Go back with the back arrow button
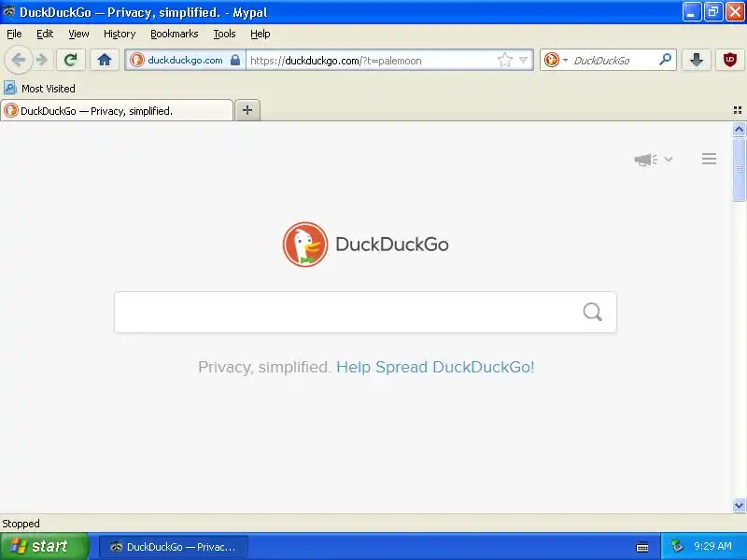 [x=18, y=61]
